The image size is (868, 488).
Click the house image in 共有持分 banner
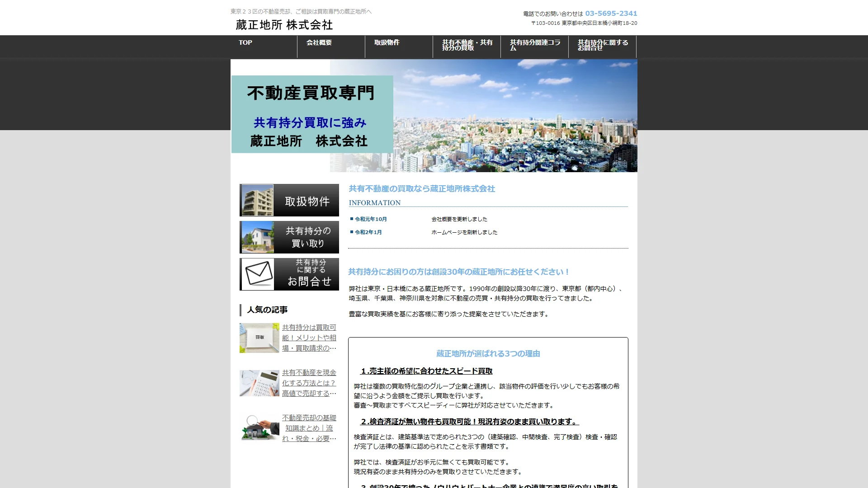pyautogui.click(x=258, y=237)
